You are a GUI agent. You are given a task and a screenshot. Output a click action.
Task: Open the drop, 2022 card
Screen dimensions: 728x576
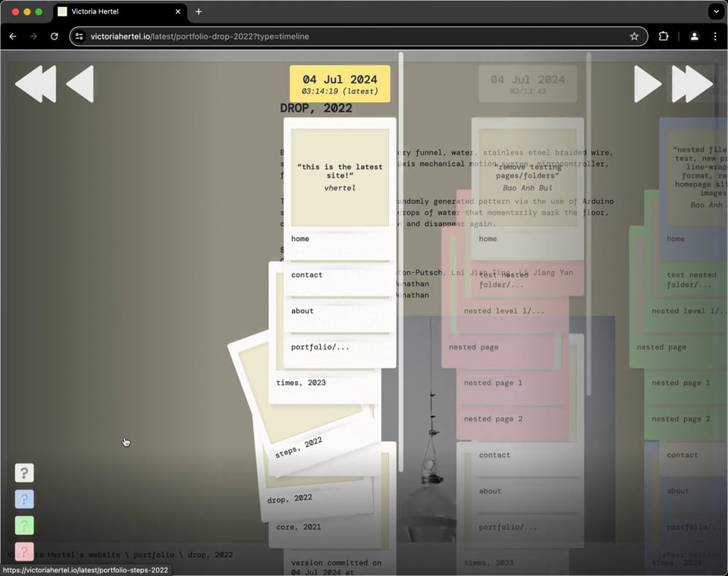pos(290,499)
